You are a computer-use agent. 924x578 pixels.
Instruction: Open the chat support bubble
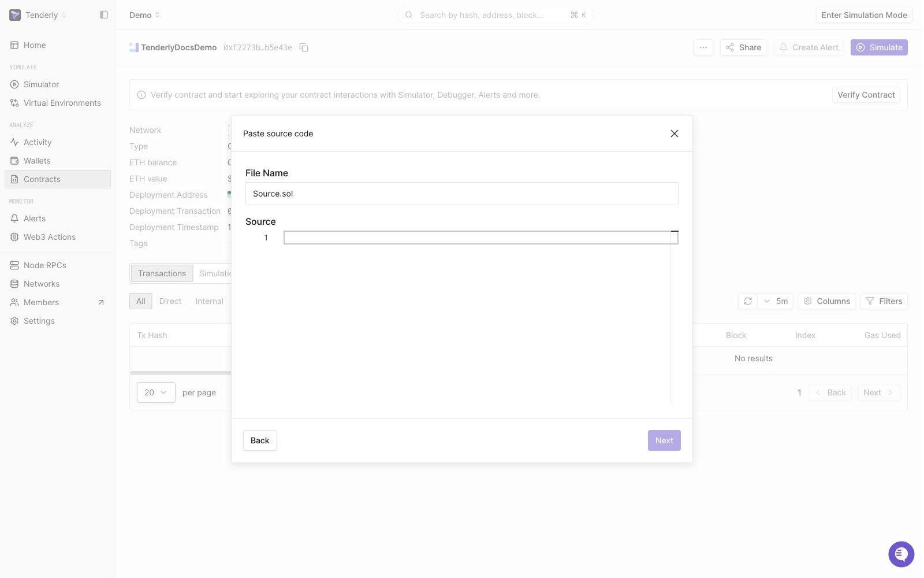tap(901, 554)
